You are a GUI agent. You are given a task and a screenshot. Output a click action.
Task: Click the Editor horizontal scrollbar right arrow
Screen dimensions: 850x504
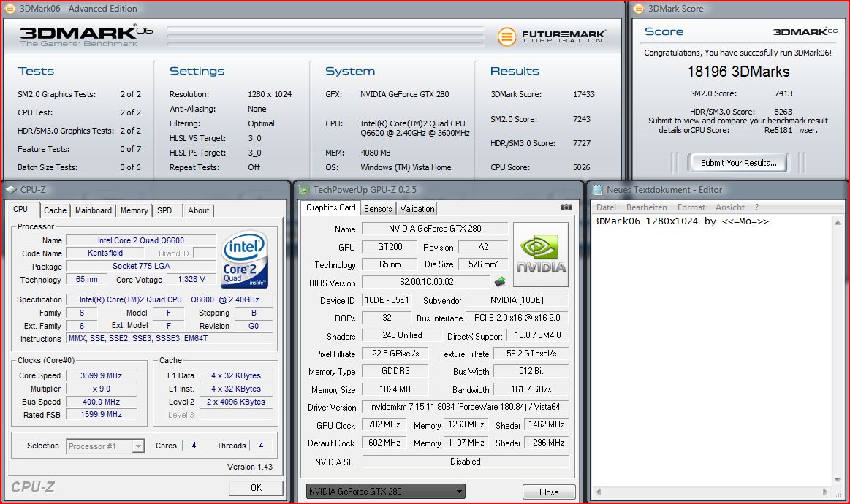pos(825,492)
